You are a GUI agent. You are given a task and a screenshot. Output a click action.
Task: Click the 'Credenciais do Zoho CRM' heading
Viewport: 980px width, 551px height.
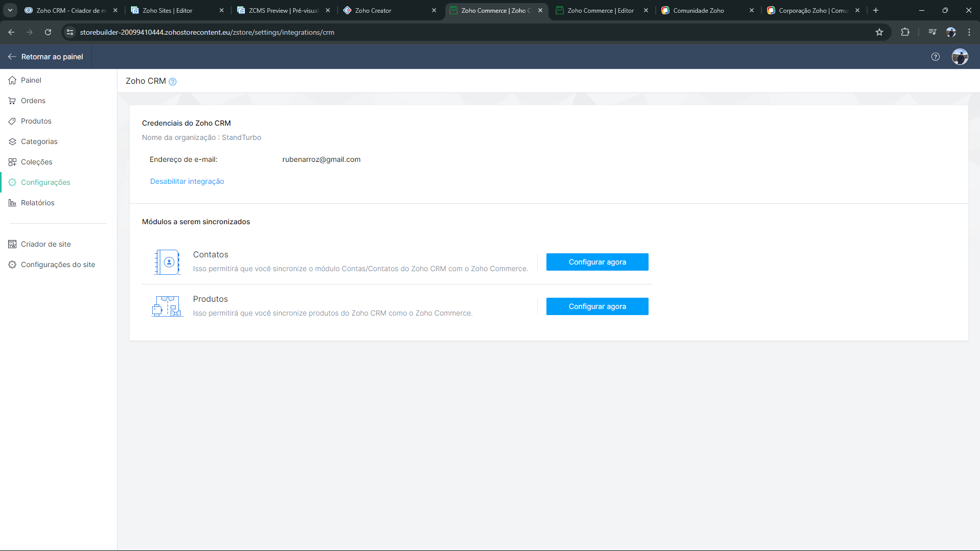[x=186, y=123]
